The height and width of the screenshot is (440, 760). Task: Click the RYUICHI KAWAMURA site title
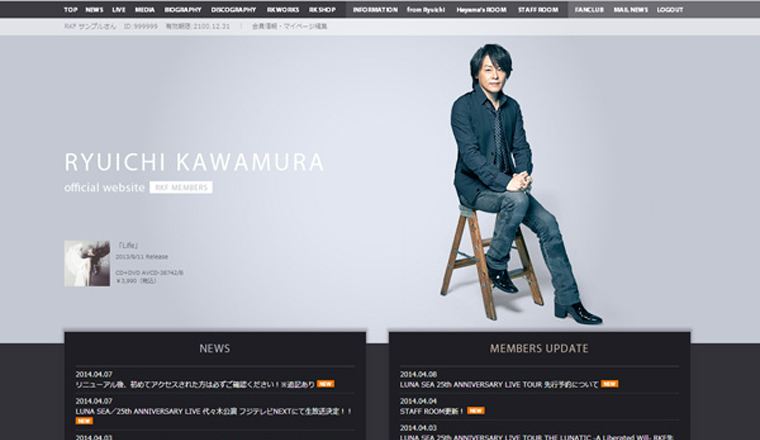(194, 162)
